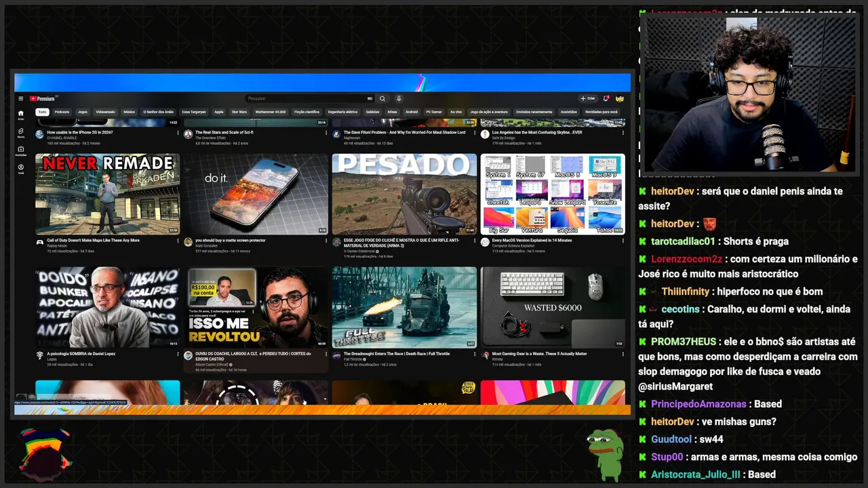Click PrincipedoAmazonas username in chat

698,404
